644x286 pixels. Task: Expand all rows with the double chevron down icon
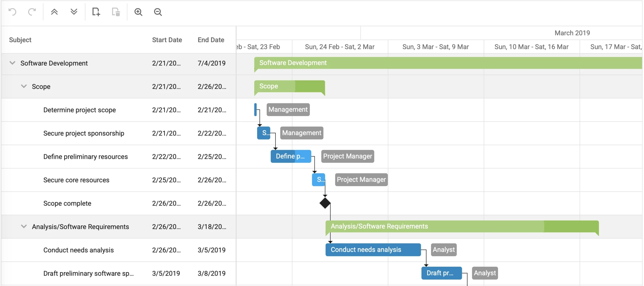click(73, 12)
